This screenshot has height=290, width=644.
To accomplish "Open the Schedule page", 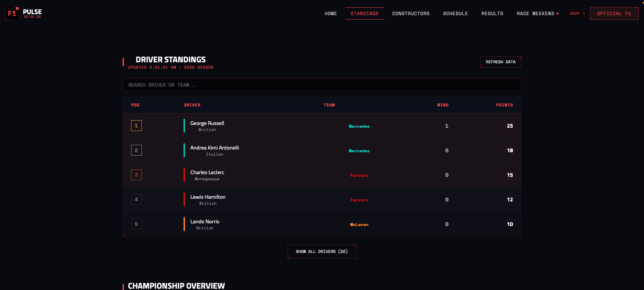I will pyautogui.click(x=455, y=13).
